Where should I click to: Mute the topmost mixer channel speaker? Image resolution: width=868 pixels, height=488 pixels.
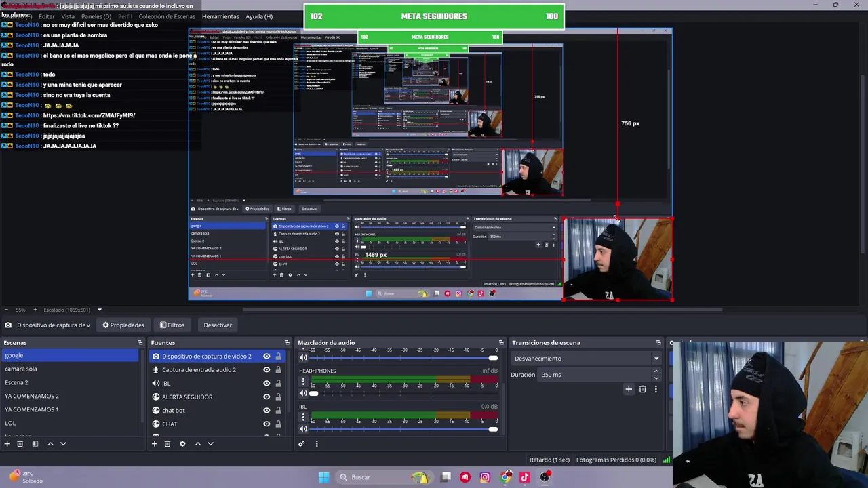point(303,358)
